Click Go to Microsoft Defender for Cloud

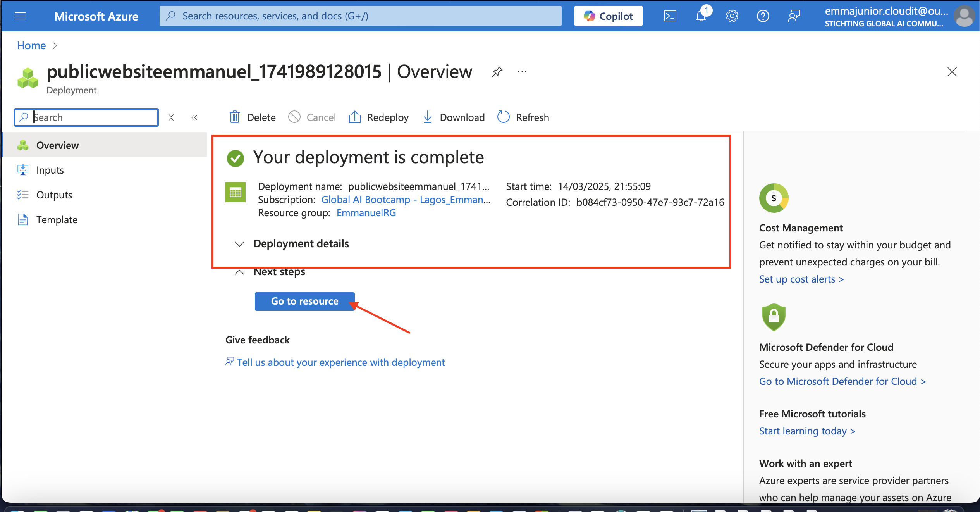842,381
